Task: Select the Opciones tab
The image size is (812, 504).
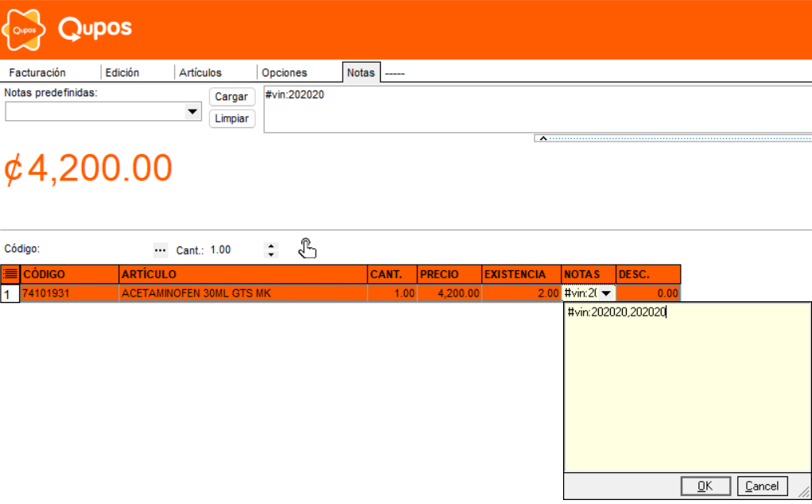Action: [x=284, y=72]
